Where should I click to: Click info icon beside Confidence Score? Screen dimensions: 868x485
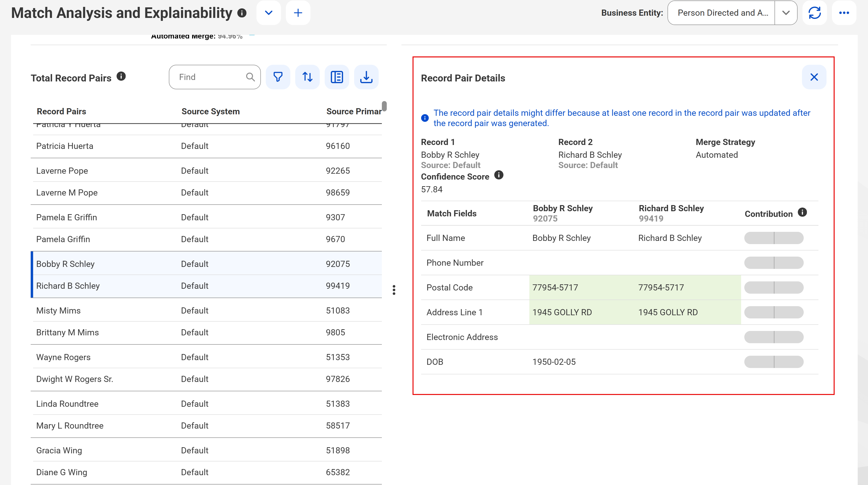(x=499, y=175)
